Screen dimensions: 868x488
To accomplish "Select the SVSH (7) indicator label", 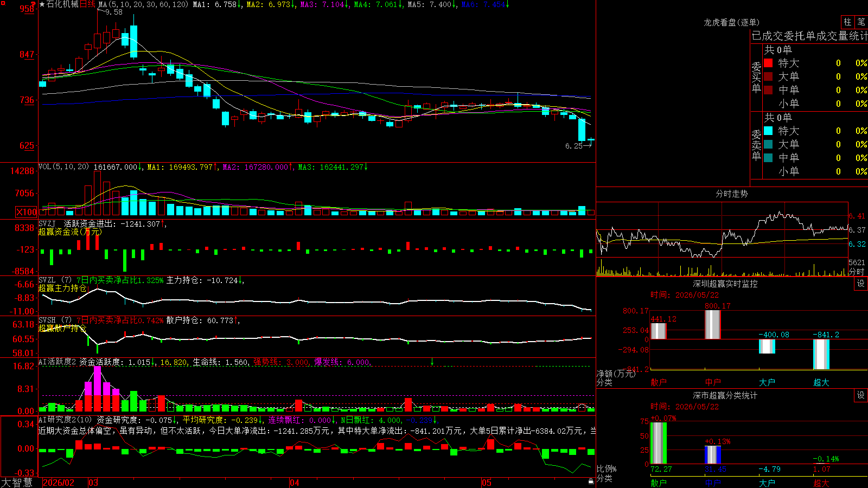I will (55, 320).
